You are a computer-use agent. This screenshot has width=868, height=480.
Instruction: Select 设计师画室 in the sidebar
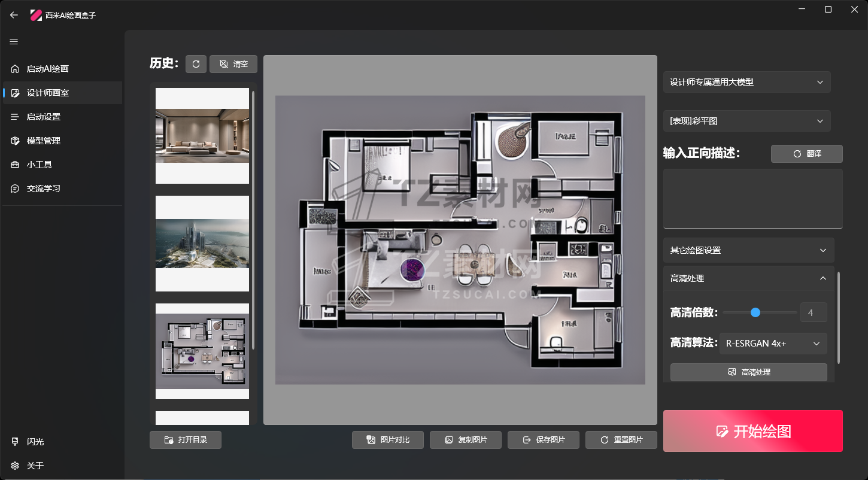(62, 93)
